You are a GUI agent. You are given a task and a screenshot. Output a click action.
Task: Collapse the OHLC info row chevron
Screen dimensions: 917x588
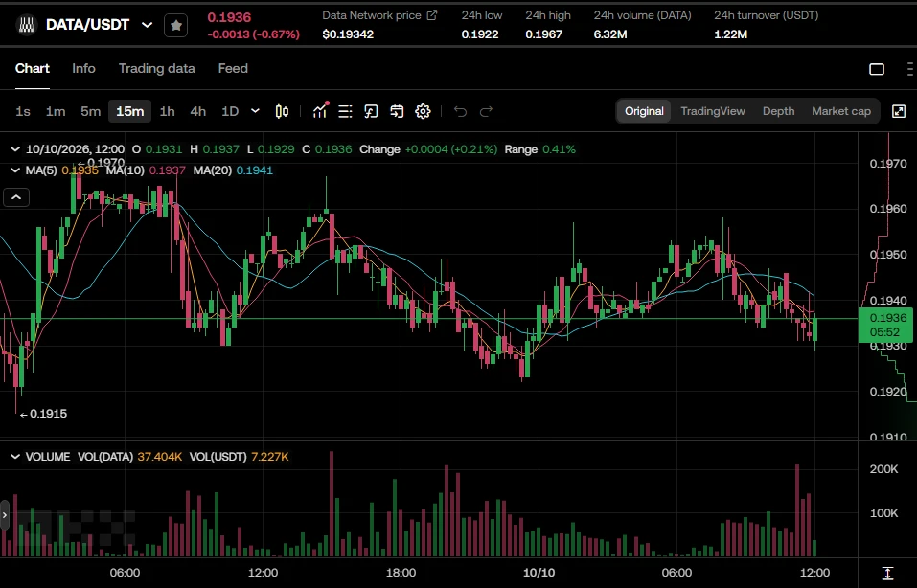pyautogui.click(x=15, y=149)
